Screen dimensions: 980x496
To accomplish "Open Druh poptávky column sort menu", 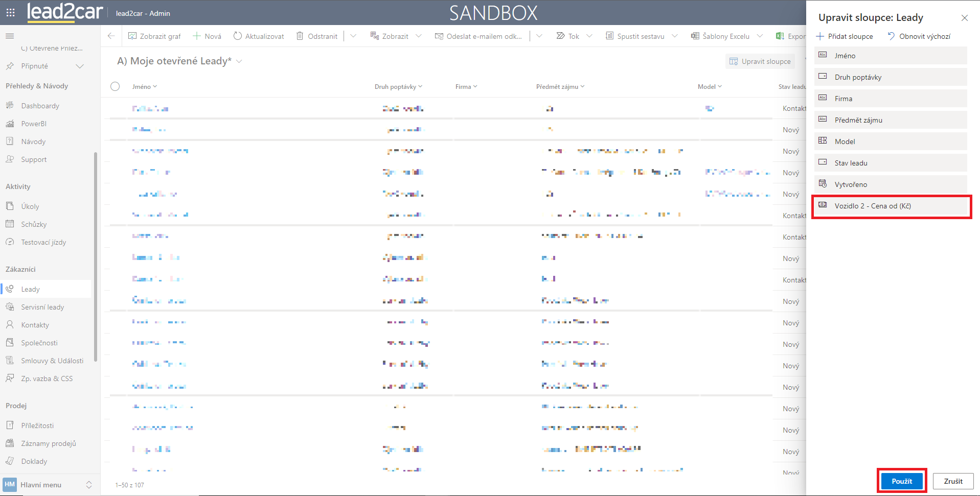I will (x=398, y=87).
